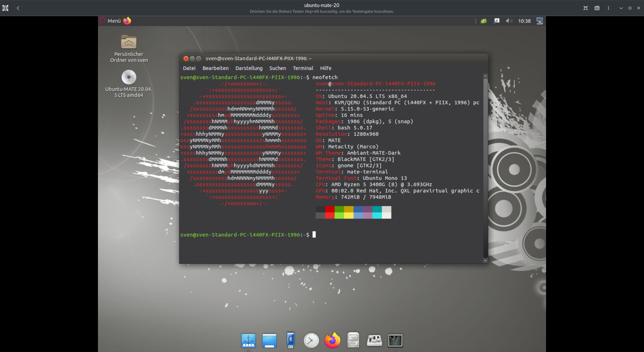Image resolution: width=644 pixels, height=352 pixels.
Task: Click the 10:38 clock in the panel
Action: 524,21
